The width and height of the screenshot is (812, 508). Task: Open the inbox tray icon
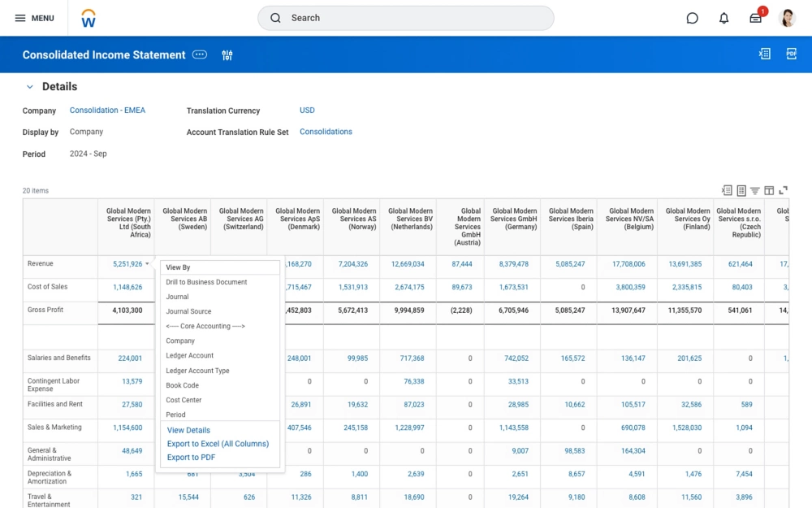coord(755,18)
